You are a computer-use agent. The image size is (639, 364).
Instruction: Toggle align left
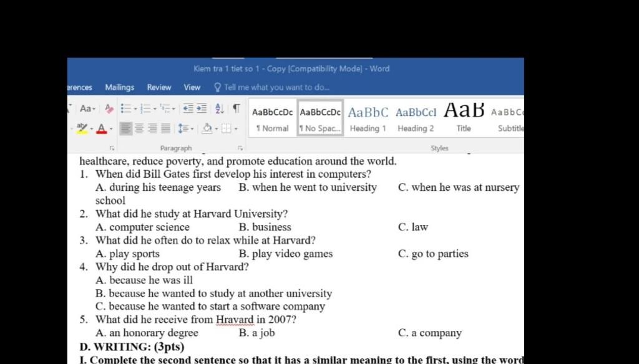125,128
